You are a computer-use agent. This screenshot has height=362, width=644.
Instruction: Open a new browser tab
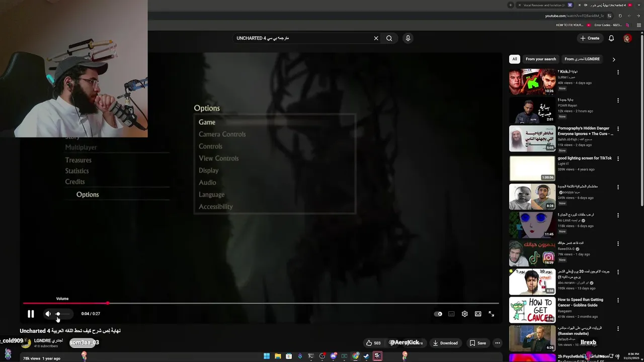511,5
